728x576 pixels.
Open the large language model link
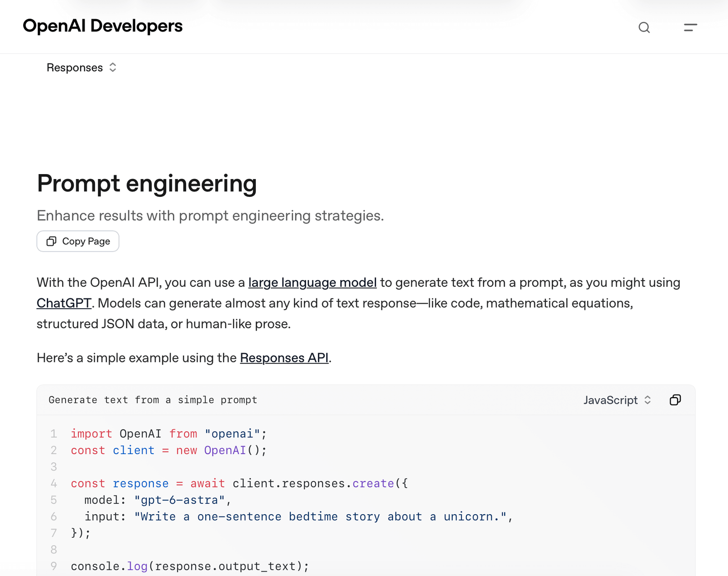pos(312,282)
